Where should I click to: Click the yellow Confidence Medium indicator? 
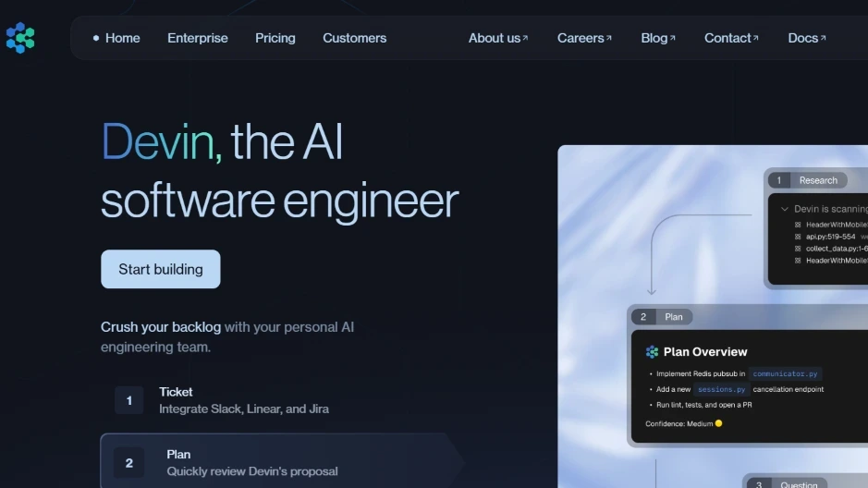pyautogui.click(x=718, y=424)
